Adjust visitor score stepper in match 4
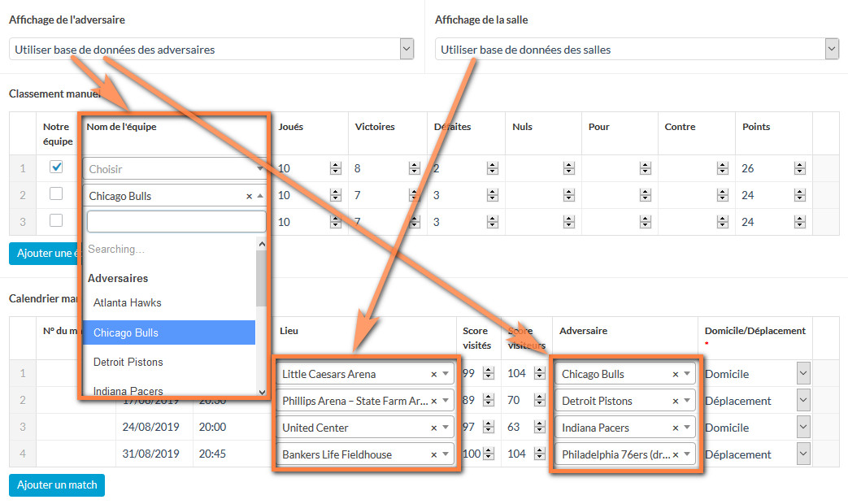 tap(539, 454)
